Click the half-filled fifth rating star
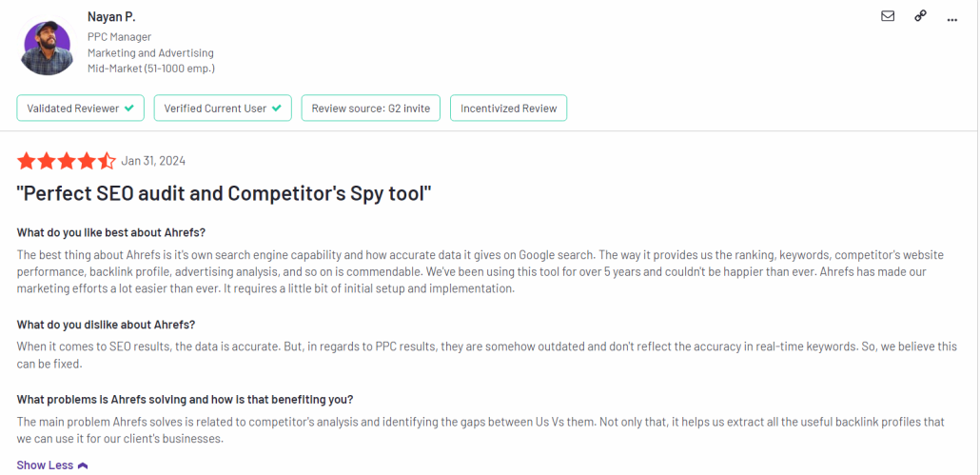This screenshot has height=475, width=980. [107, 161]
